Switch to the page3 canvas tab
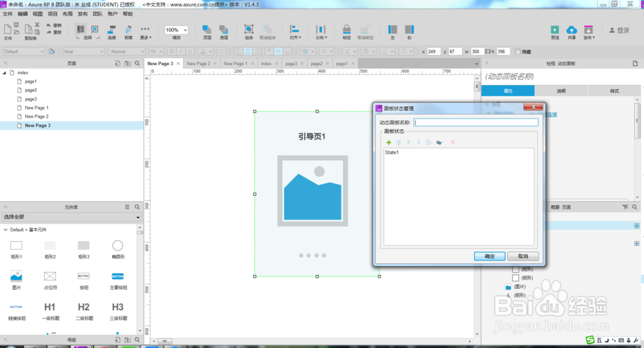This screenshot has height=348, width=644. tap(291, 64)
